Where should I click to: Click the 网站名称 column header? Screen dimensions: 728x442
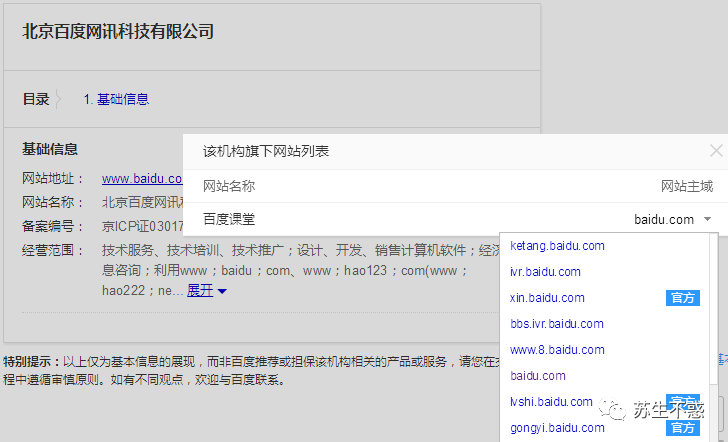point(229,186)
